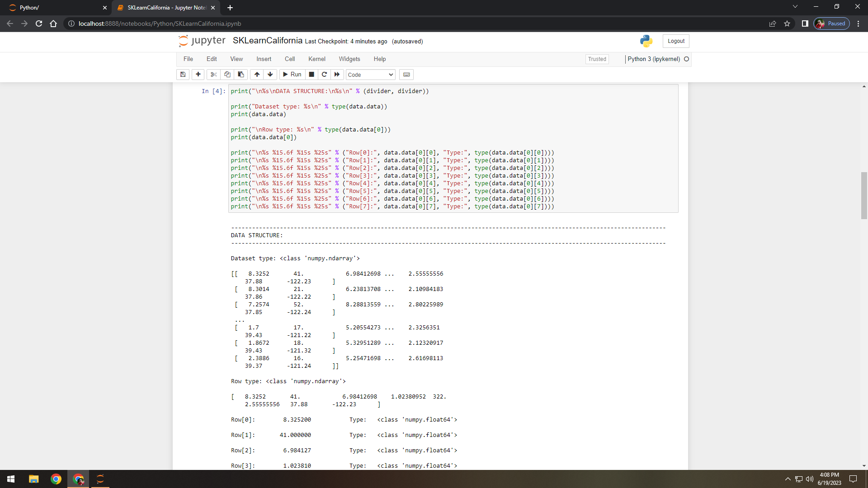Bookmark this page with star icon
This screenshot has width=868, height=488.
click(787, 23)
